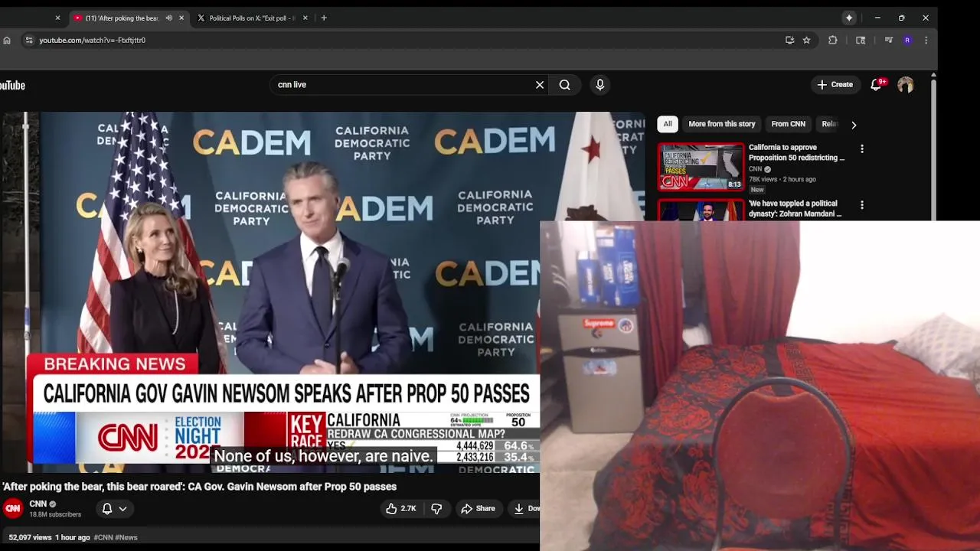Click the Create button
980x551 pixels.
(x=835, y=85)
